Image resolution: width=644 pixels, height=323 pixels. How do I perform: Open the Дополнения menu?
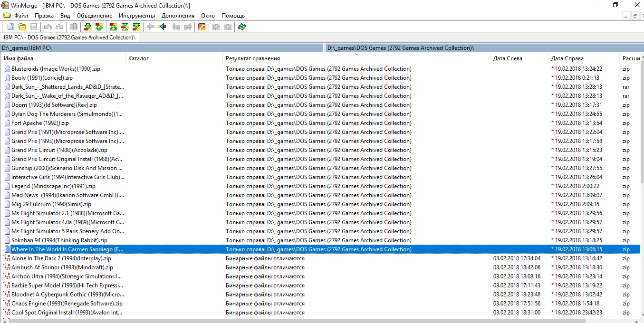tap(178, 16)
